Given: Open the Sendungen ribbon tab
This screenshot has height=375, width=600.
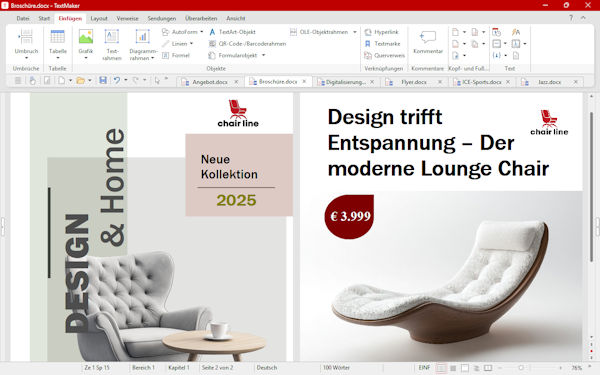Looking at the screenshot, I should click(x=161, y=18).
